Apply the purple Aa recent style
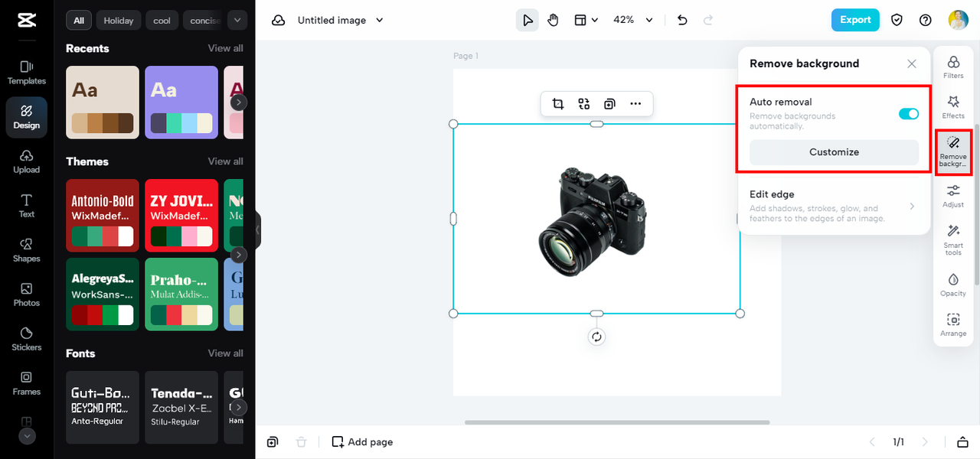The image size is (980, 459). point(181,103)
